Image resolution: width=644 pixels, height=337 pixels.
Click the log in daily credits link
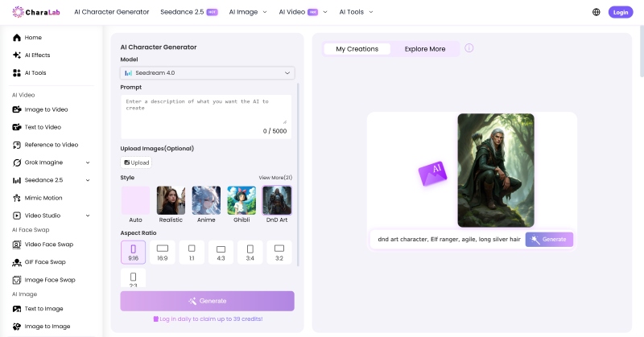pyautogui.click(x=208, y=319)
